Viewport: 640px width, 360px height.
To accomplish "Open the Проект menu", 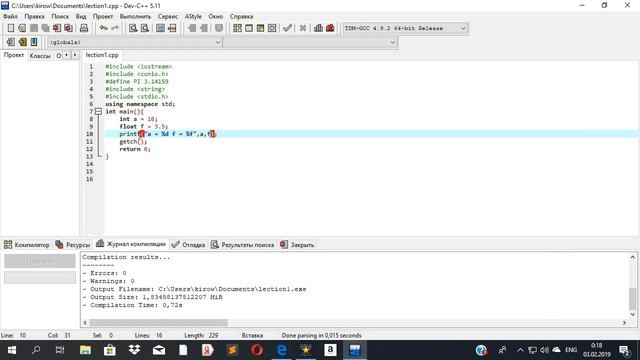I will [102, 16].
